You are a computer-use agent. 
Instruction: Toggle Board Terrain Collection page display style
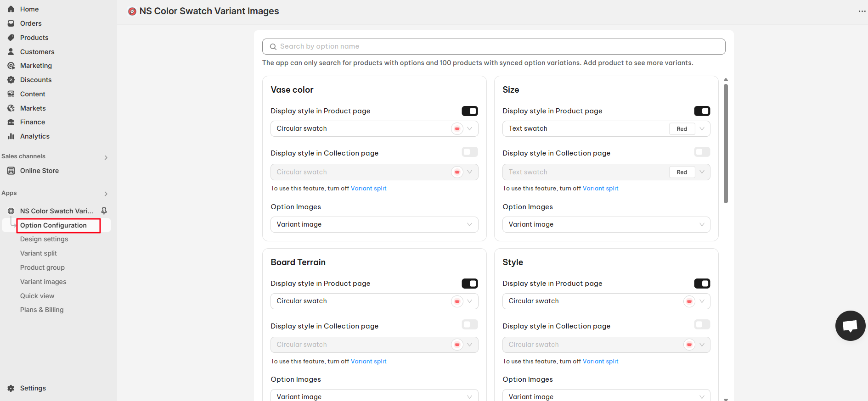(470, 324)
